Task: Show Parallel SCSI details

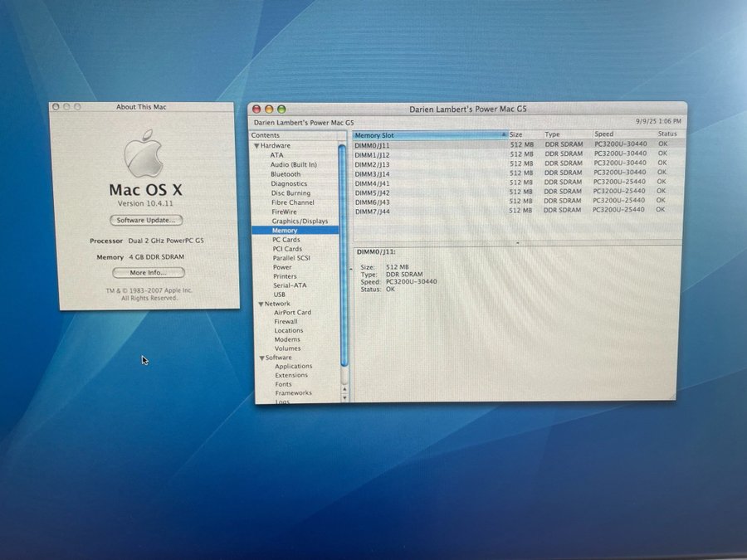Action: pyautogui.click(x=291, y=258)
